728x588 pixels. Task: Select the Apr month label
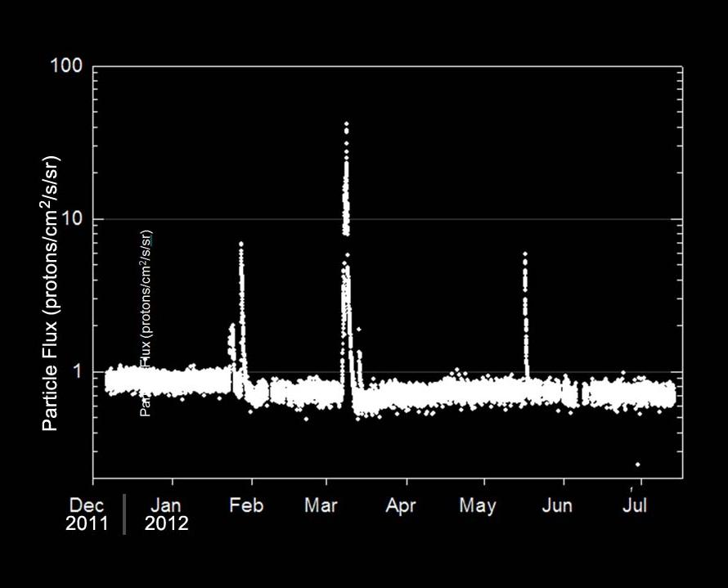pos(400,505)
